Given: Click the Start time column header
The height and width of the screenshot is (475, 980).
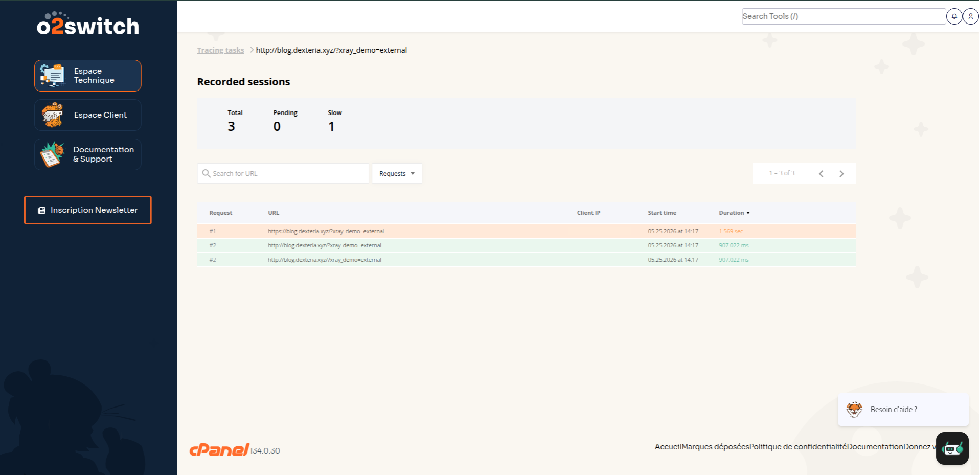Looking at the screenshot, I should tap(662, 213).
